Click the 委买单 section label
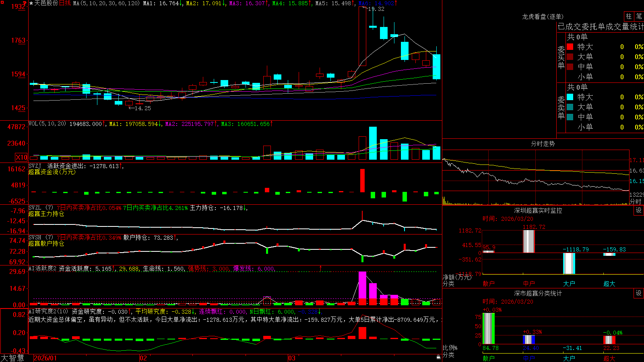This screenshot has height=362, width=644. click(x=561, y=58)
